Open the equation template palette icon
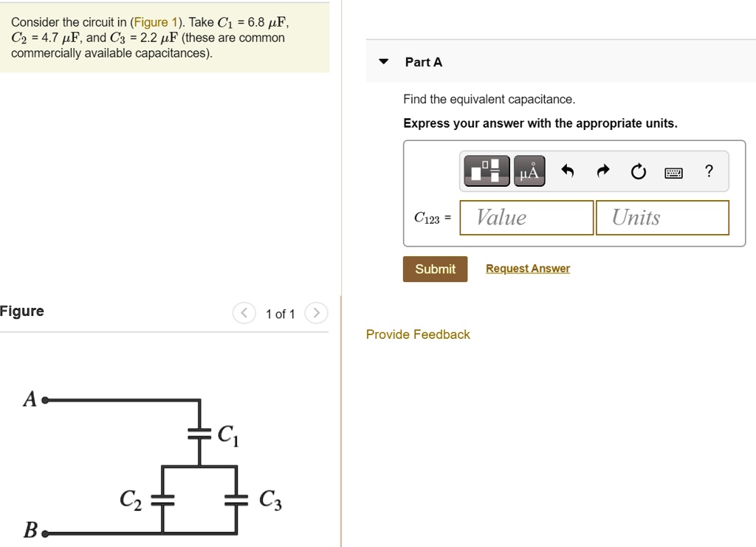The image size is (756, 547). click(487, 171)
